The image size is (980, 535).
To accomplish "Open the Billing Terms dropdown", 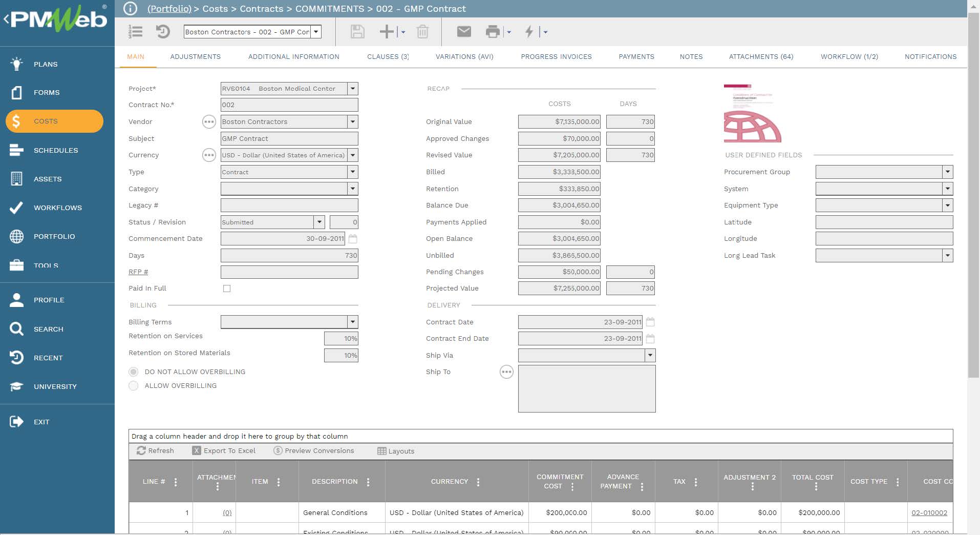I will (x=352, y=322).
